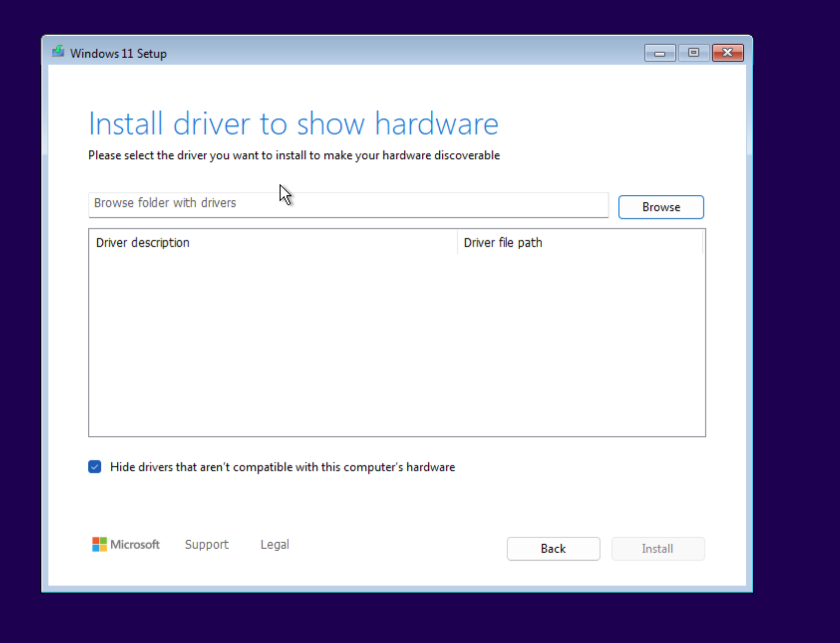Close the Windows 11 Setup window
The height and width of the screenshot is (643, 840).
(728, 53)
